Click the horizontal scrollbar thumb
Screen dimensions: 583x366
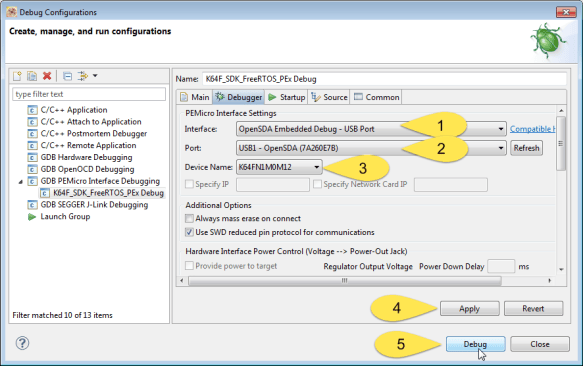345,280
